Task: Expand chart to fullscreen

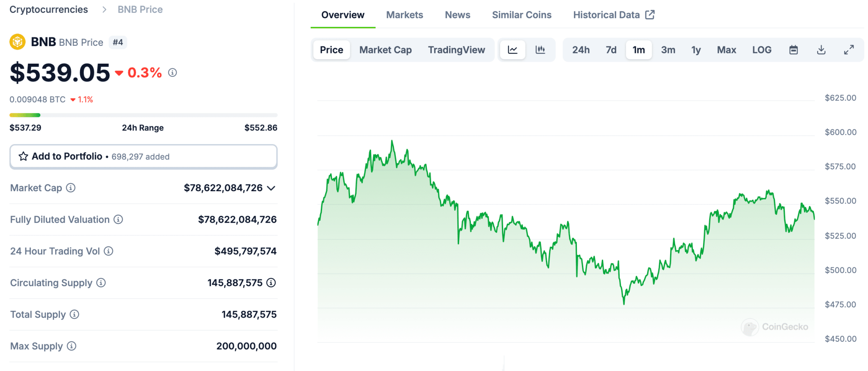Action: coord(849,50)
